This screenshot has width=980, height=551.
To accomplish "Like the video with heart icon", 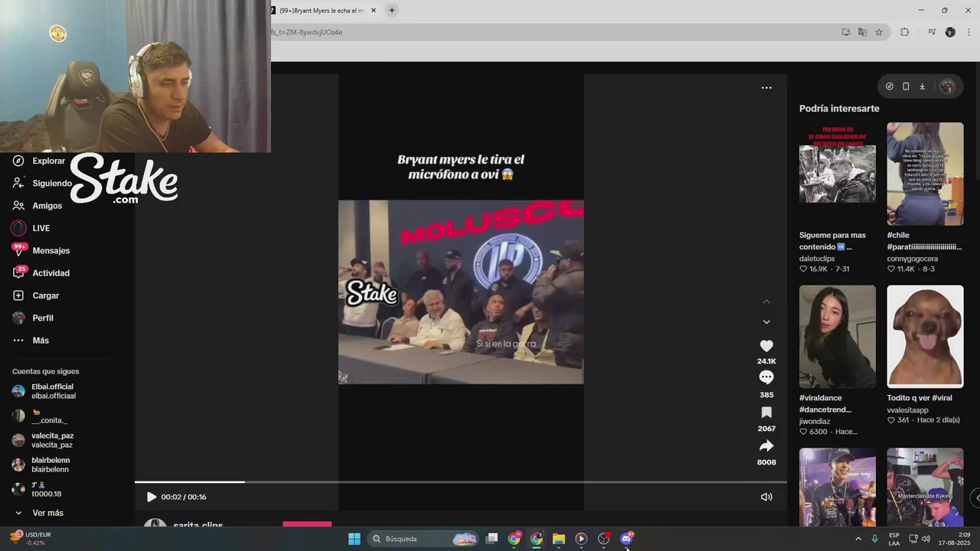I will [766, 346].
